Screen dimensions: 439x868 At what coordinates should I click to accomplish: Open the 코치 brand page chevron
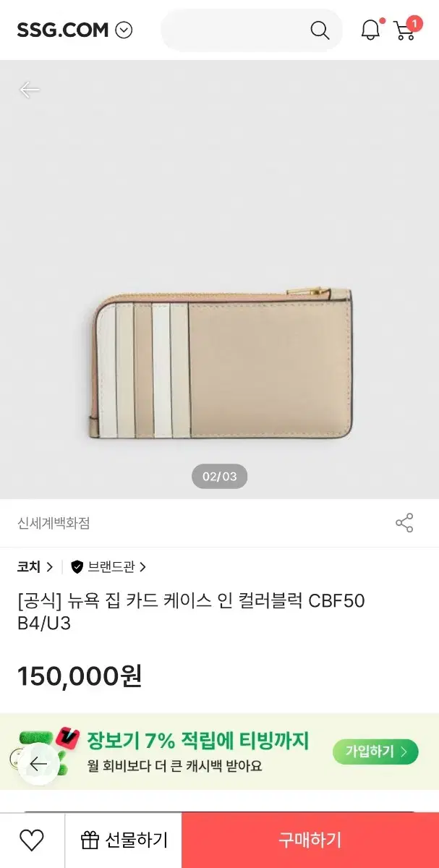pos(49,567)
